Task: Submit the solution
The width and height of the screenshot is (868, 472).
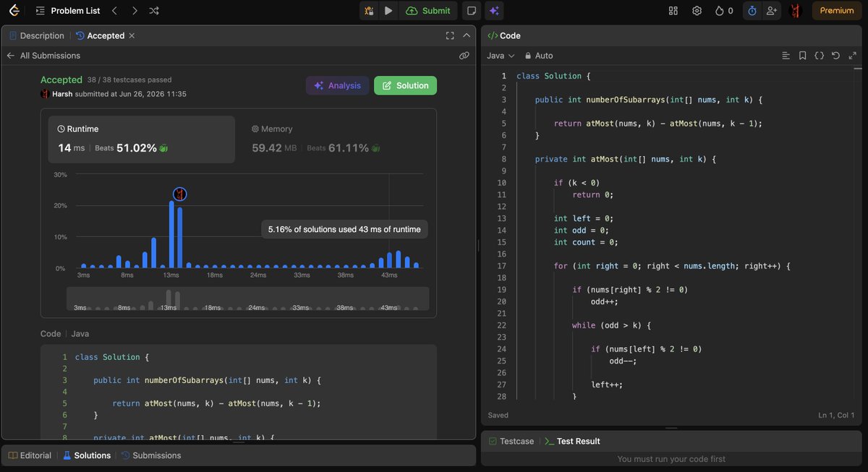Action: pyautogui.click(x=428, y=11)
